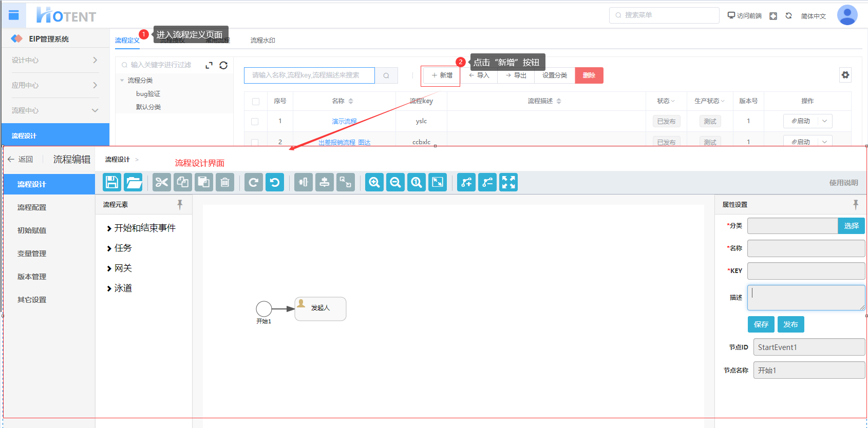The image size is (868, 428).
Task: Align elements horizontally using the align icon
Action: [325, 182]
